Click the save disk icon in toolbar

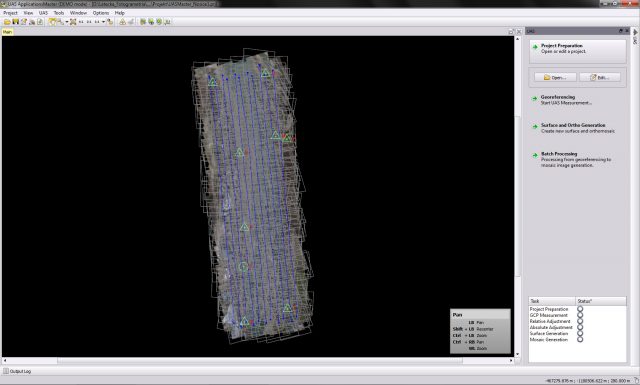pos(16,22)
